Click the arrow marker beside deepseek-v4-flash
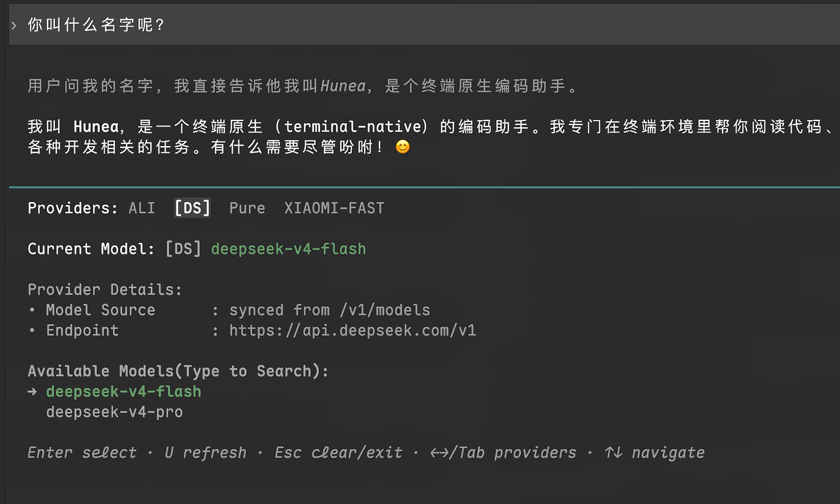The width and height of the screenshot is (840, 504). click(x=33, y=391)
